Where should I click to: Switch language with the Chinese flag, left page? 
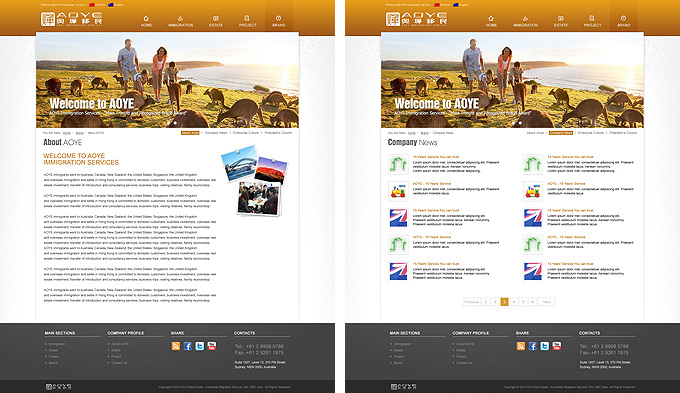click(92, 5)
